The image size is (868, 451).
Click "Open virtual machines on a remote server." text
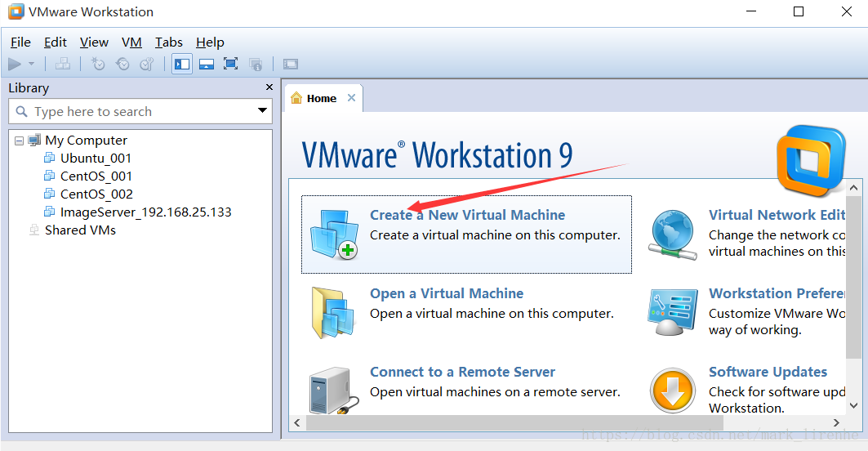point(495,392)
